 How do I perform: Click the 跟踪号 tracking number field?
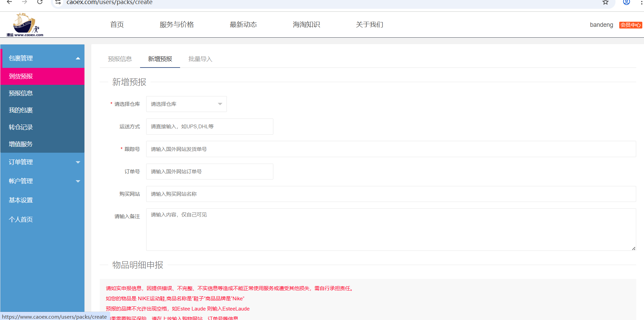(391, 149)
